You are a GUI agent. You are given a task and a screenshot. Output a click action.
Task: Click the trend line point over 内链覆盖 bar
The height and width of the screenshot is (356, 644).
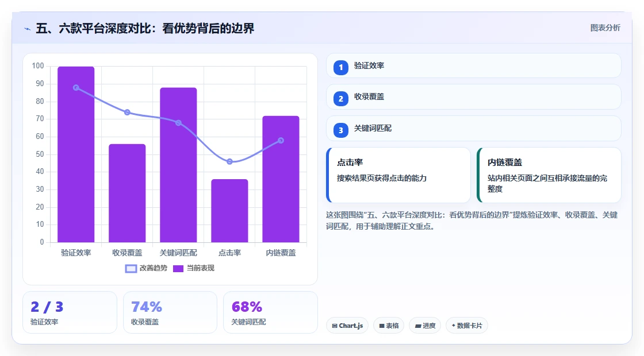pyautogui.click(x=281, y=141)
